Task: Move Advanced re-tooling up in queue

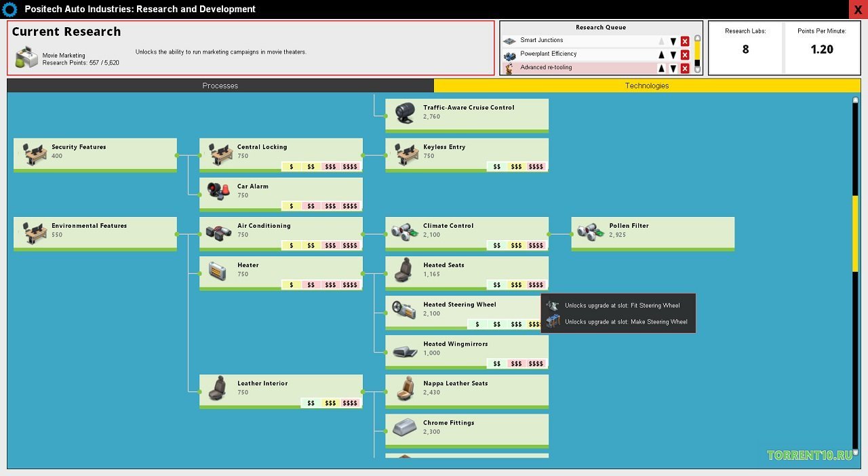Action: point(661,68)
